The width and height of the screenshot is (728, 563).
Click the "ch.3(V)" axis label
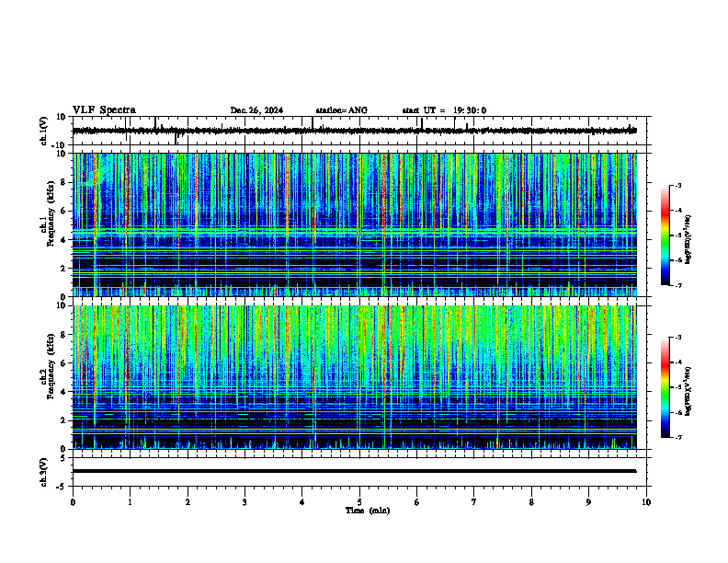click(44, 472)
